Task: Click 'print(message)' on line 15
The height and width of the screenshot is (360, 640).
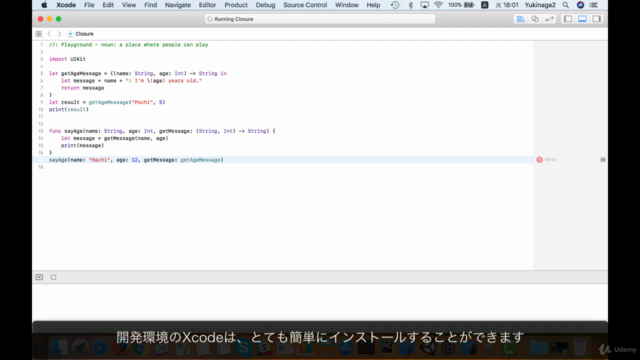Action: click(x=82, y=145)
